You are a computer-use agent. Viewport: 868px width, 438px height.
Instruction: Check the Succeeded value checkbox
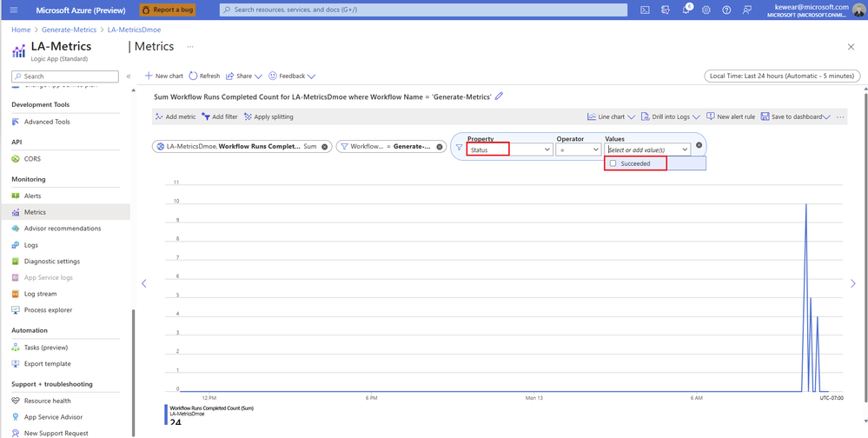pos(613,163)
